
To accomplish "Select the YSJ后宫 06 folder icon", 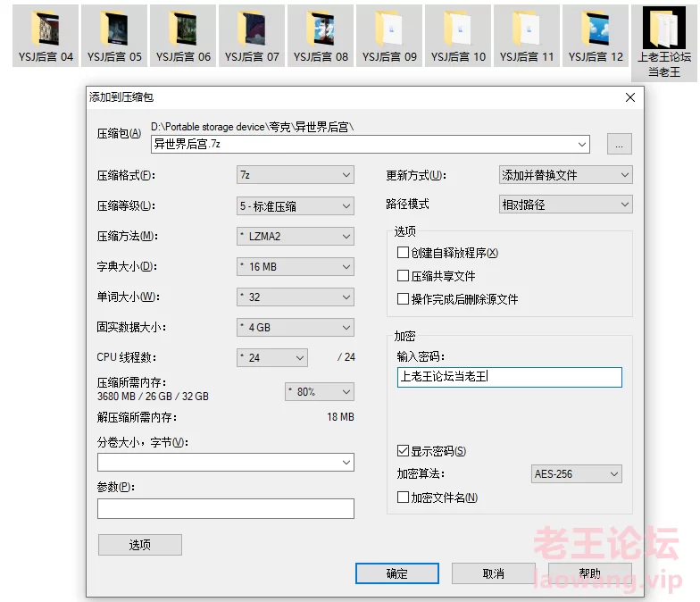I will point(183,36).
